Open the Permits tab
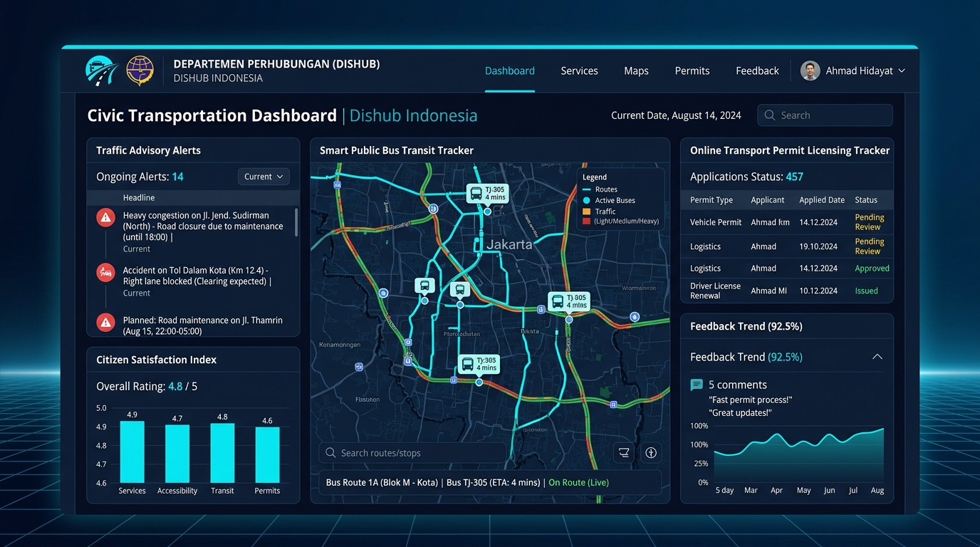 (692, 71)
